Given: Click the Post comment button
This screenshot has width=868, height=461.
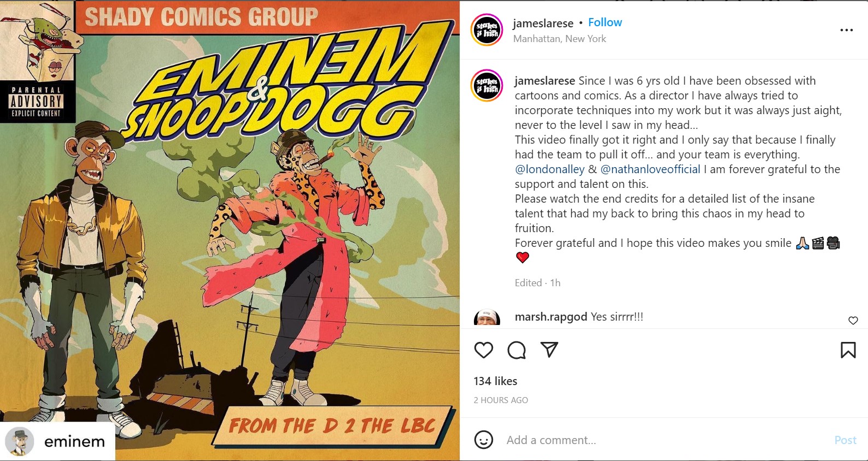Looking at the screenshot, I should point(846,440).
